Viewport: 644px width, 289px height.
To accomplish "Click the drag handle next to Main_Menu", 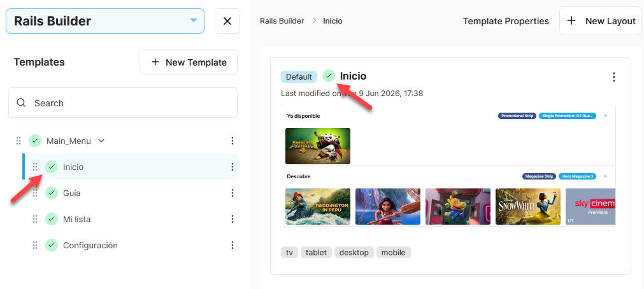I will (x=18, y=141).
